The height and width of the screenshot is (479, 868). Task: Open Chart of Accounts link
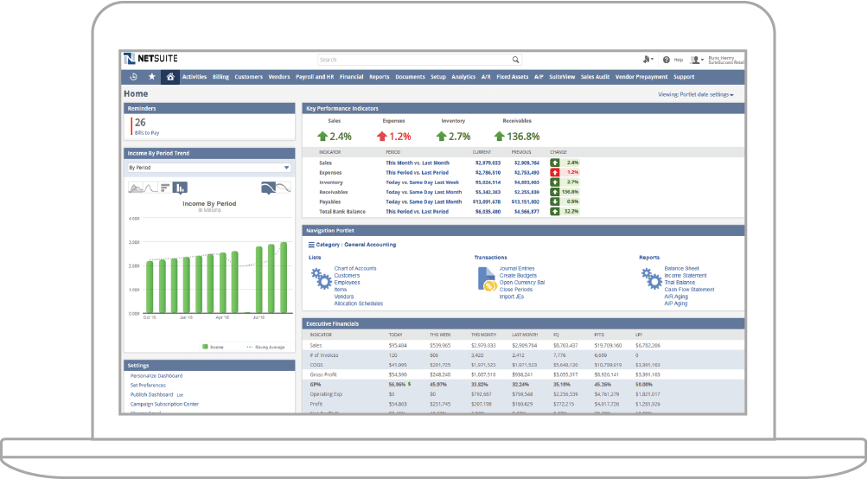(x=354, y=269)
